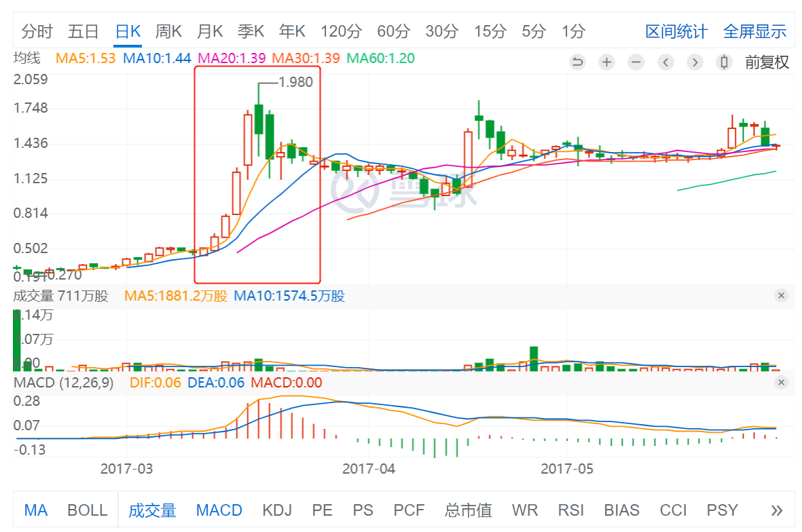Close the MACD indicator panel

(x=781, y=383)
